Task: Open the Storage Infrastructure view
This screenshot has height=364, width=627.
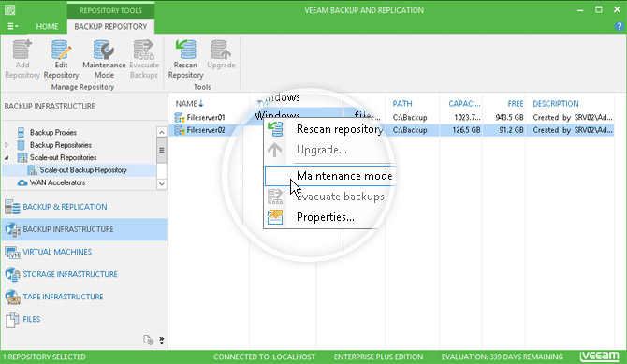Action: point(84,274)
